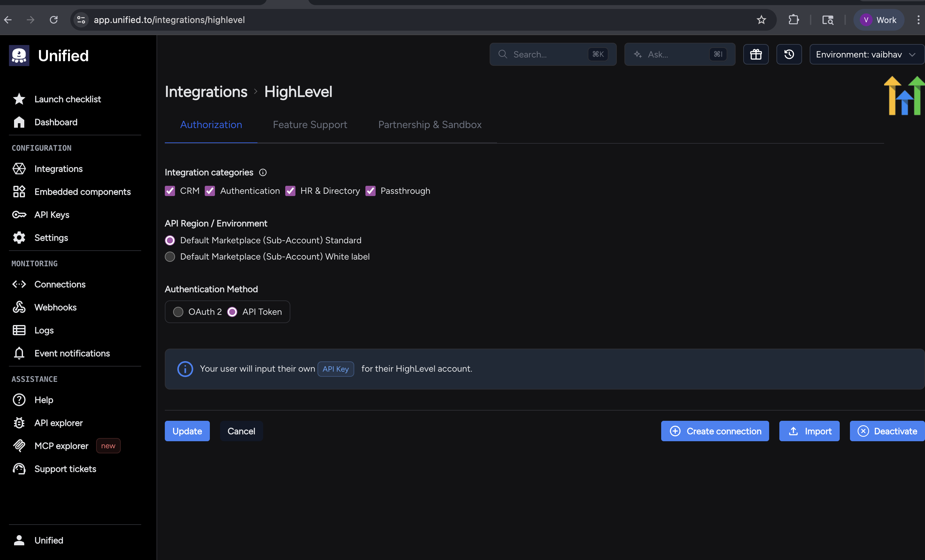This screenshot has height=560, width=925.
Task: Open Webhooks from the sidebar
Action: 55,307
